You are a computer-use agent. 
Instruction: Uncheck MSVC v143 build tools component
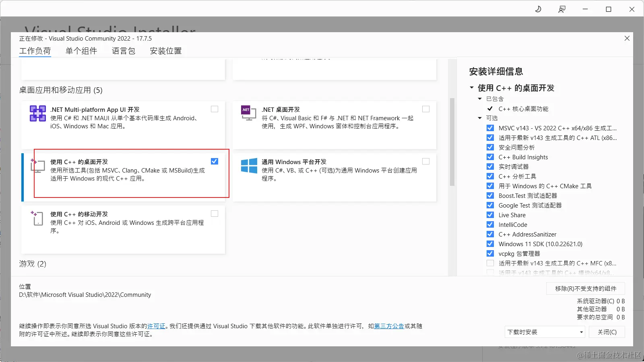(x=490, y=128)
